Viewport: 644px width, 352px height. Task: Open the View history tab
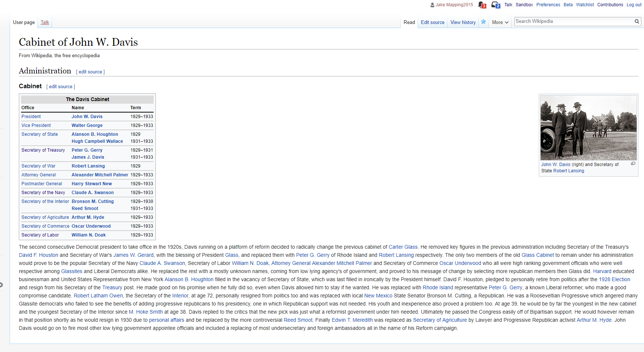463,23
